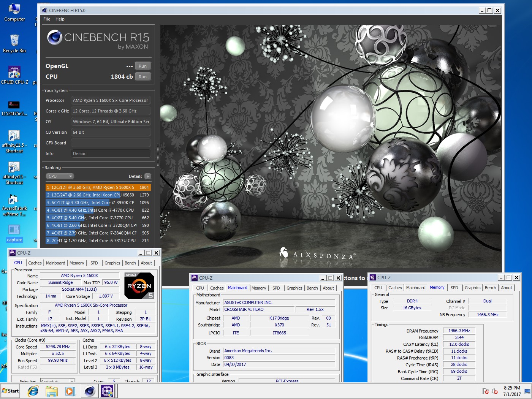This screenshot has width=532, height=399.
Task: Click the empty GFX Board field
Action: pos(111,143)
